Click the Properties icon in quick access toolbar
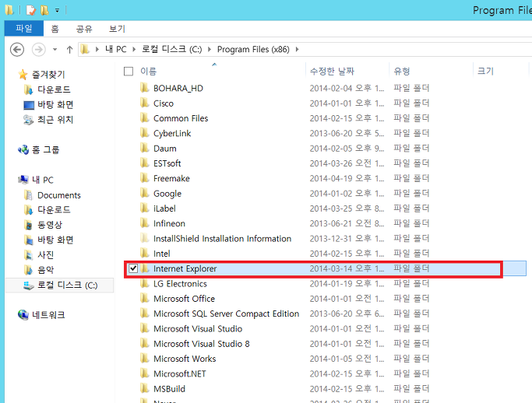 pyautogui.click(x=31, y=10)
